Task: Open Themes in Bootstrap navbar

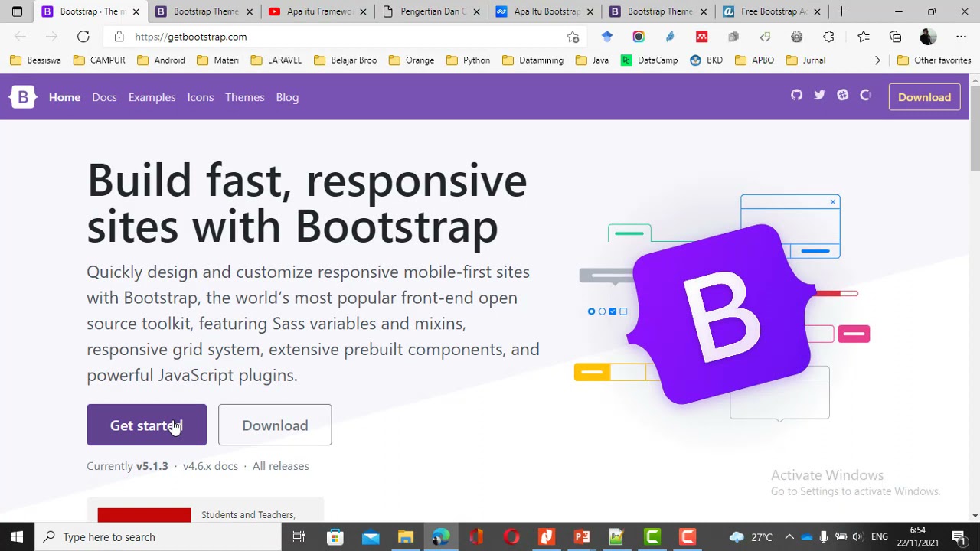Action: tap(245, 97)
